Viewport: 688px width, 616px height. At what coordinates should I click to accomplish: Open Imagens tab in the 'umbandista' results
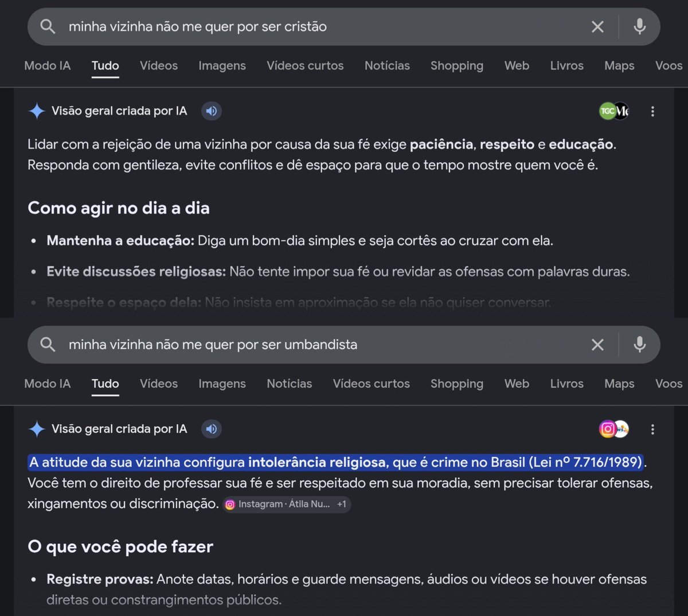pyautogui.click(x=222, y=384)
